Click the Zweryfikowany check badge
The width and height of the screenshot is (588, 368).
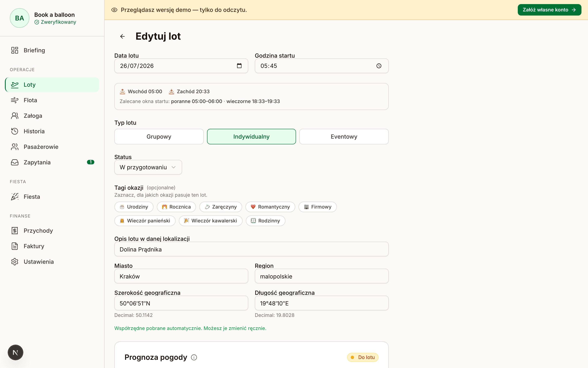(55, 22)
